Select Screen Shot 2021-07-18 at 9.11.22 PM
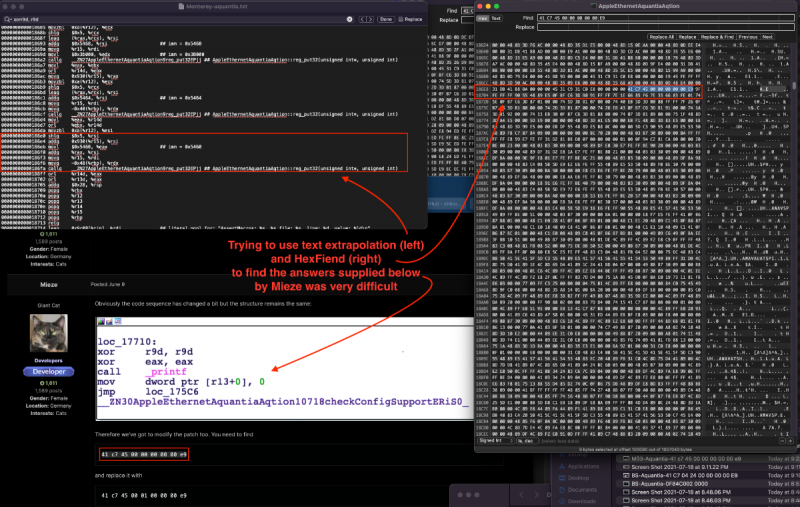 [x=680, y=467]
